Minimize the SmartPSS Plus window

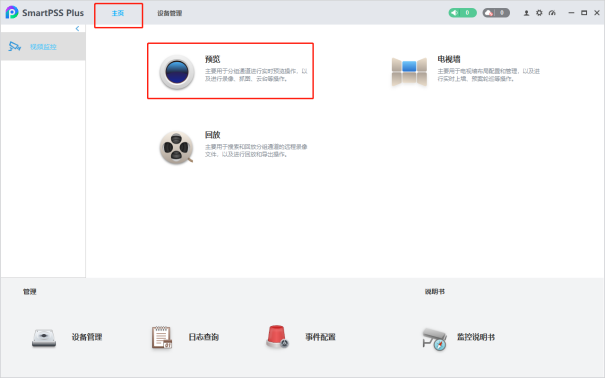(571, 13)
